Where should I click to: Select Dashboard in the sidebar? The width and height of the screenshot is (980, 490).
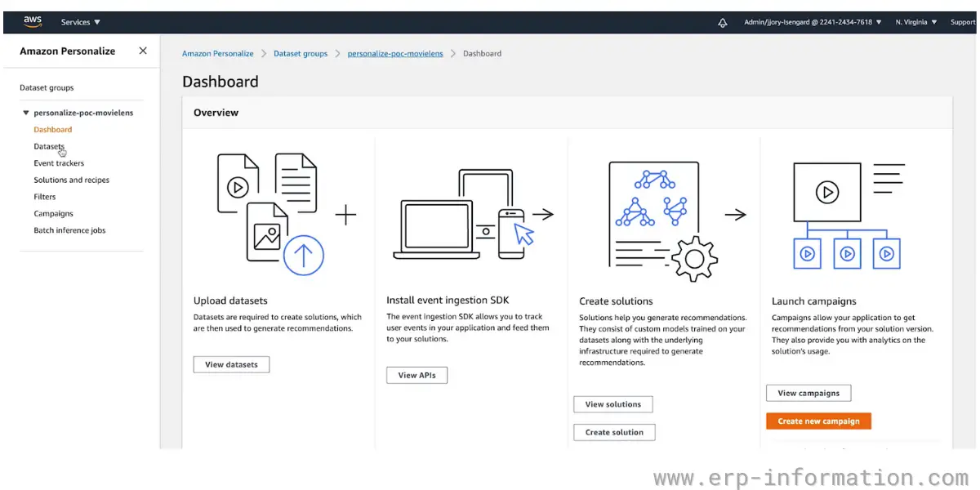53,130
